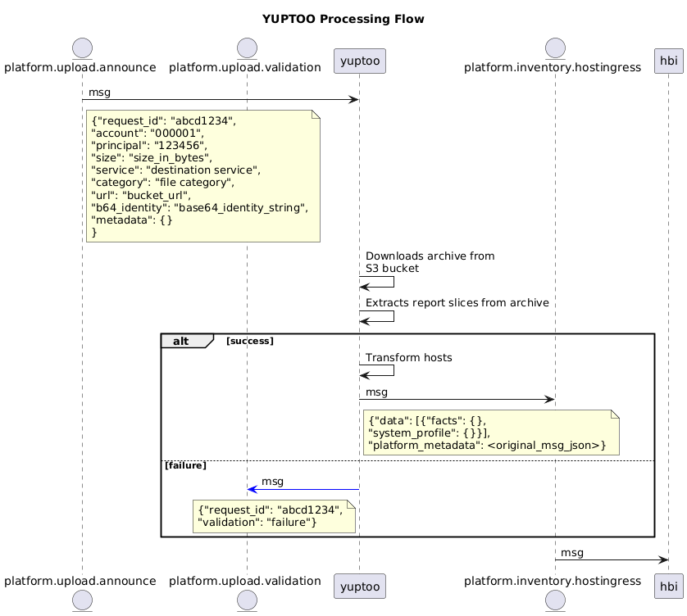
Task: Click the platform_metadata original_msg_json line
Action: [x=487, y=446]
